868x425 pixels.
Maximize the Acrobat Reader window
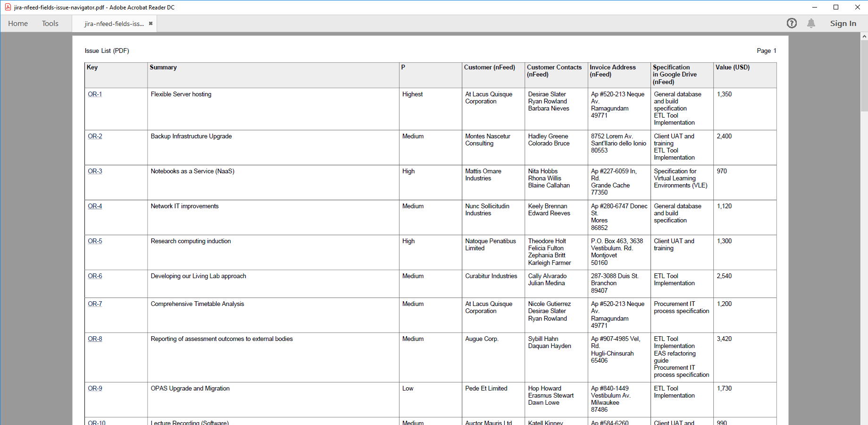click(836, 7)
